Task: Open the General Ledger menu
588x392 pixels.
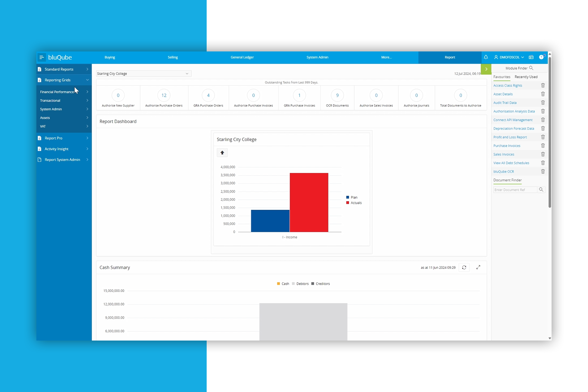Action: (x=242, y=57)
